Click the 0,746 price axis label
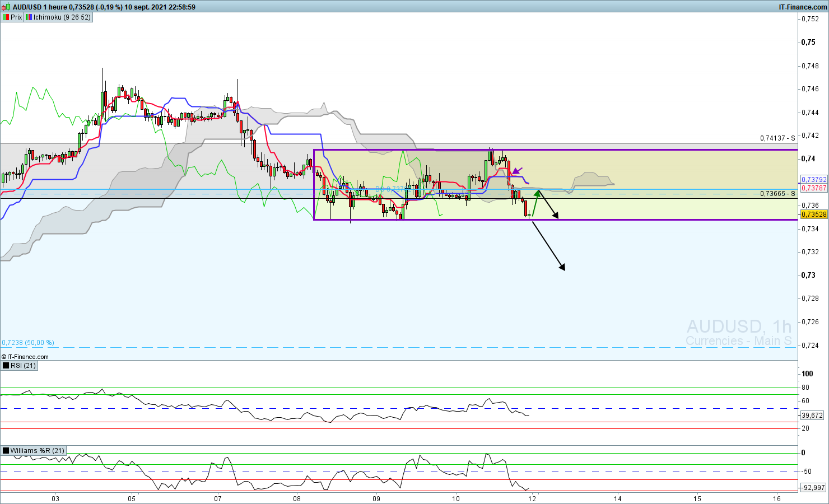The width and height of the screenshot is (829, 504). tap(810, 89)
